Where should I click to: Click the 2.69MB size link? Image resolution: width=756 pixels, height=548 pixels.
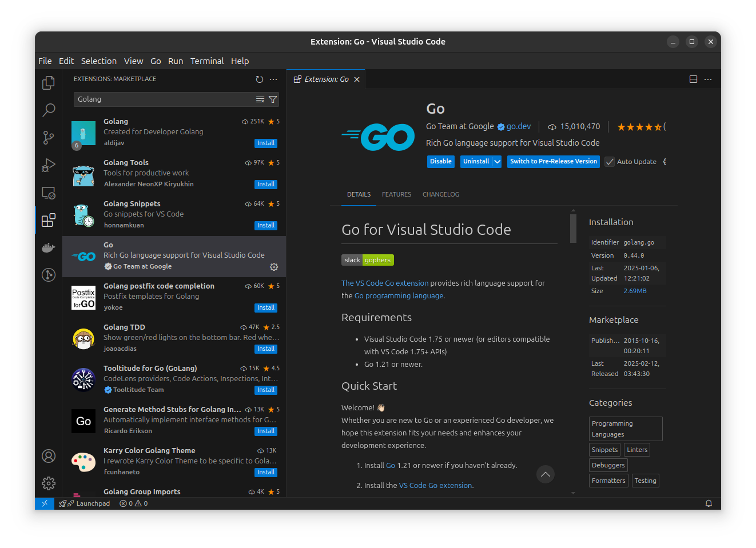point(635,291)
